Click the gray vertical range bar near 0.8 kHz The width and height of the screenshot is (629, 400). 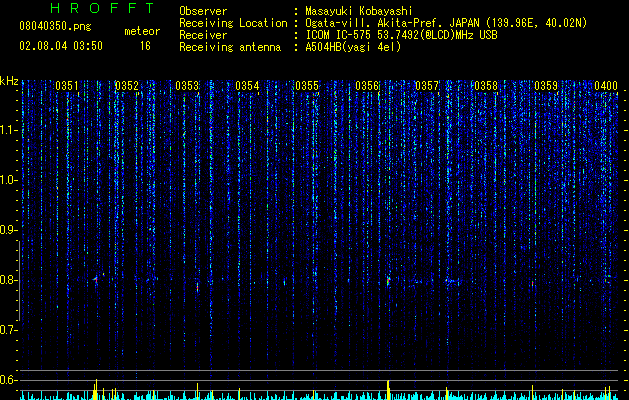[x=19, y=280]
